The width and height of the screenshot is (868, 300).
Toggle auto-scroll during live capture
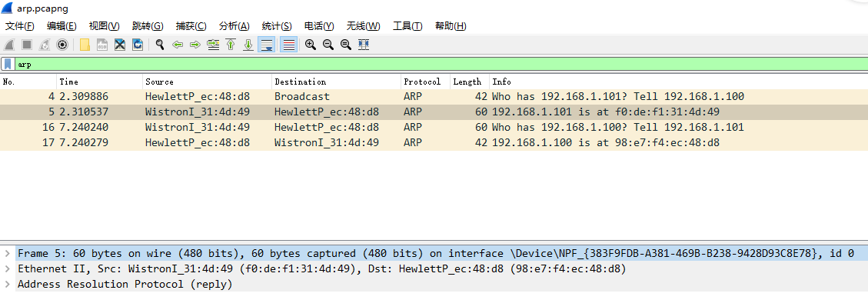[x=267, y=45]
